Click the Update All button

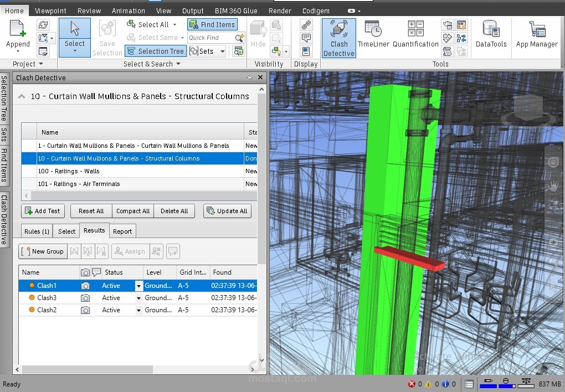point(227,211)
